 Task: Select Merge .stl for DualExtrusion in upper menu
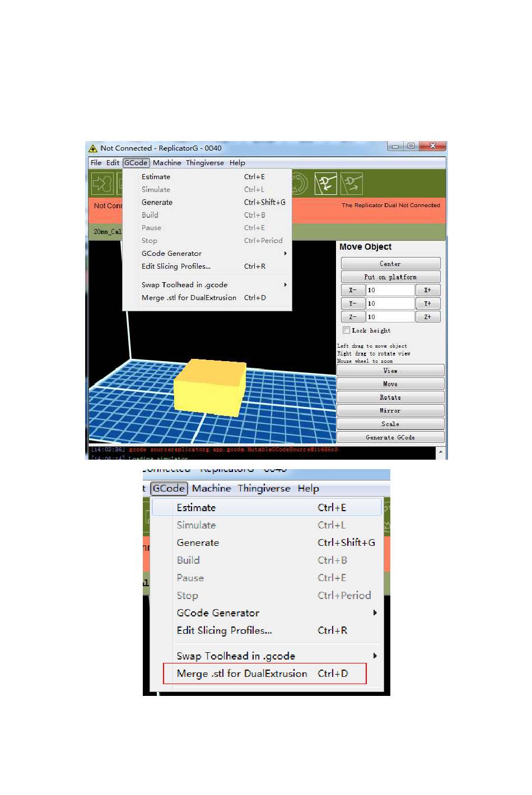pyautogui.click(x=207, y=298)
